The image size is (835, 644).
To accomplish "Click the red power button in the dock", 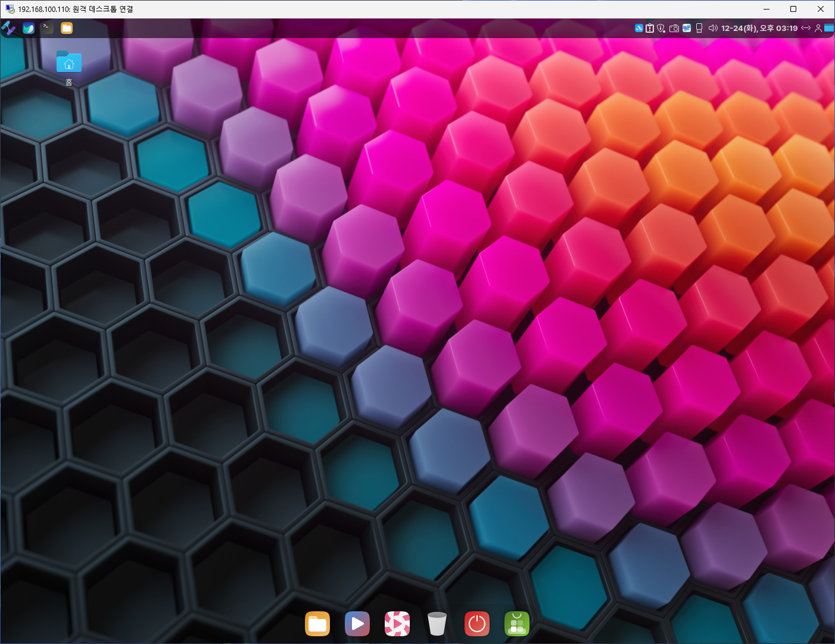I will (477, 624).
